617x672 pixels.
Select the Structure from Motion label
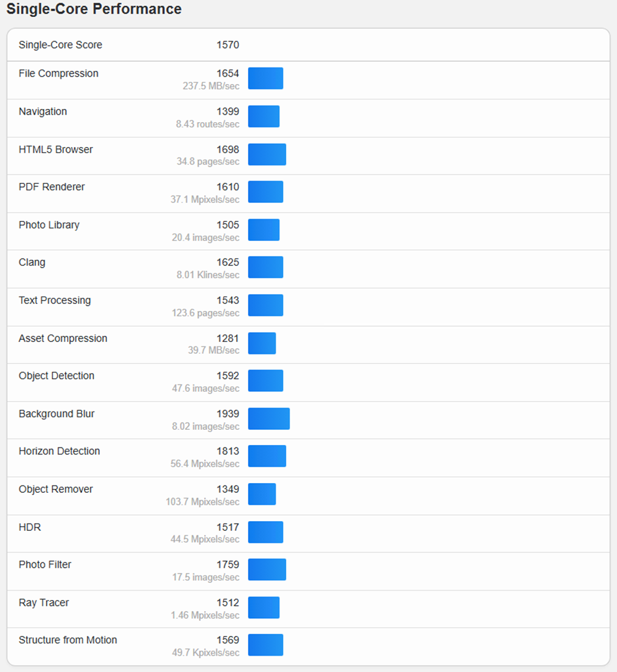tap(68, 640)
